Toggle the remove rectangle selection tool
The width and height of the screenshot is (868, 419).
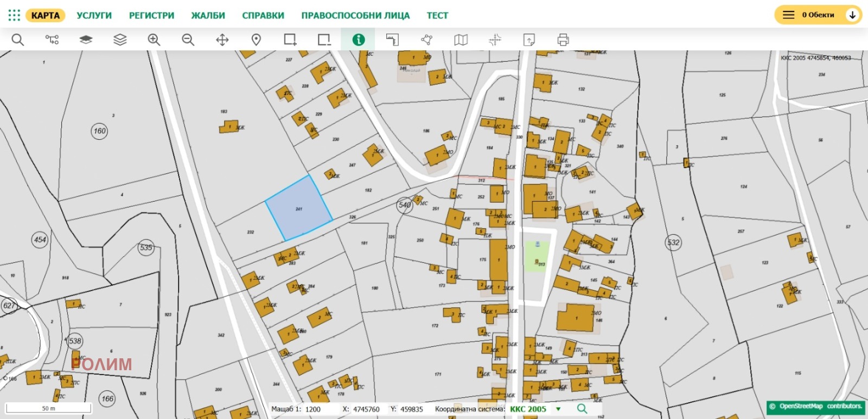[324, 40]
